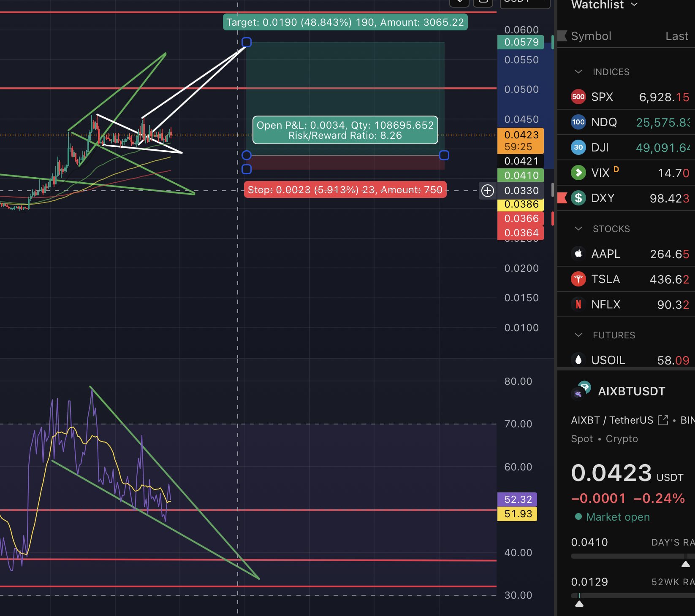Screen dimensions: 695x616
Task: Click the right-edge square handle of the position
Action: [444, 155]
